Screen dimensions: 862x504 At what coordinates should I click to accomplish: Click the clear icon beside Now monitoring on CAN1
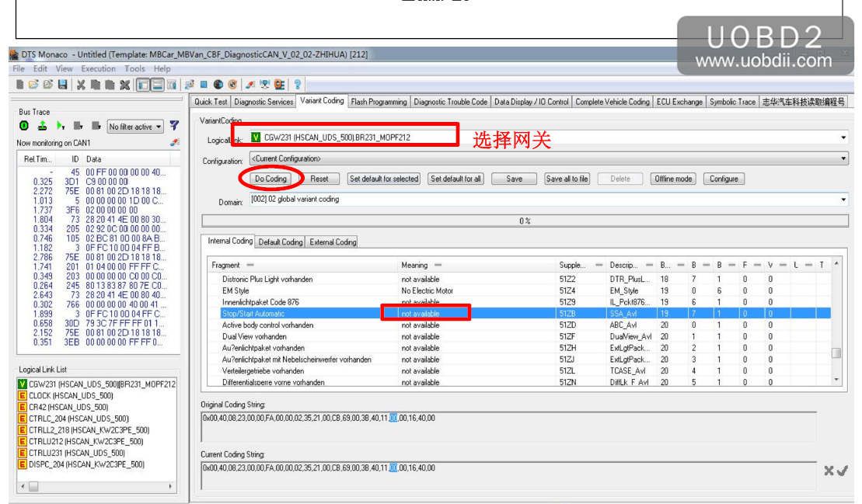[175, 142]
